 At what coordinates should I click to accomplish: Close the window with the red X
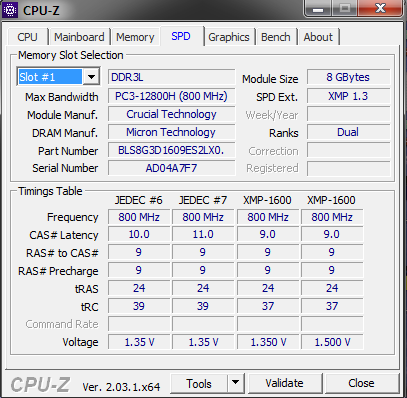pyautogui.click(x=380, y=9)
